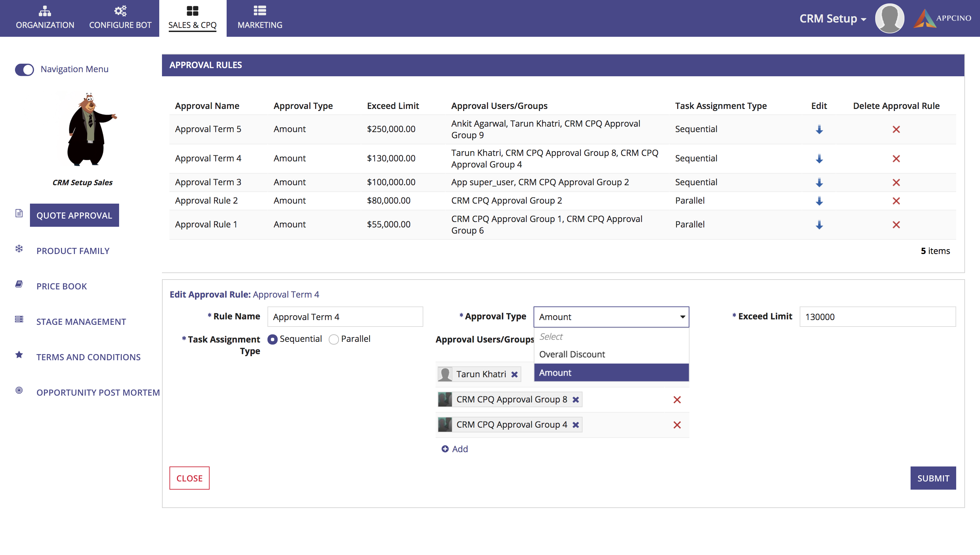
Task: Expand the CRM Setup user menu
Action: pos(832,18)
